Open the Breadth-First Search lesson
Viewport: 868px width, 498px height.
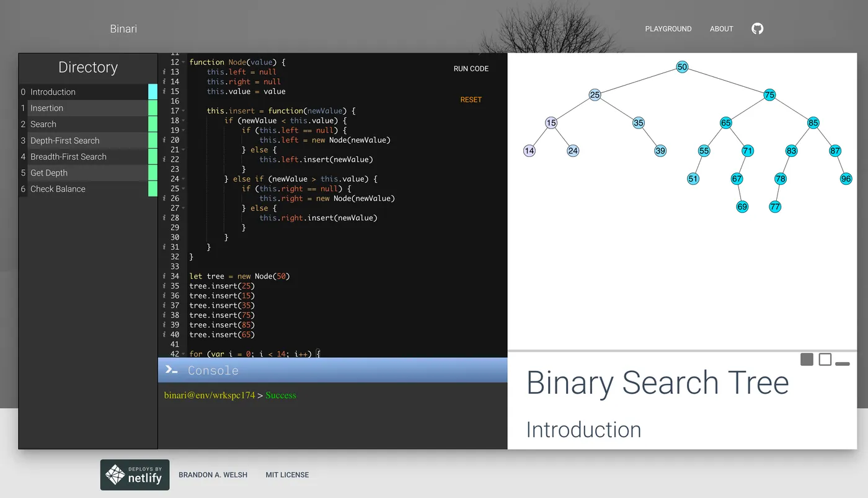coord(88,156)
